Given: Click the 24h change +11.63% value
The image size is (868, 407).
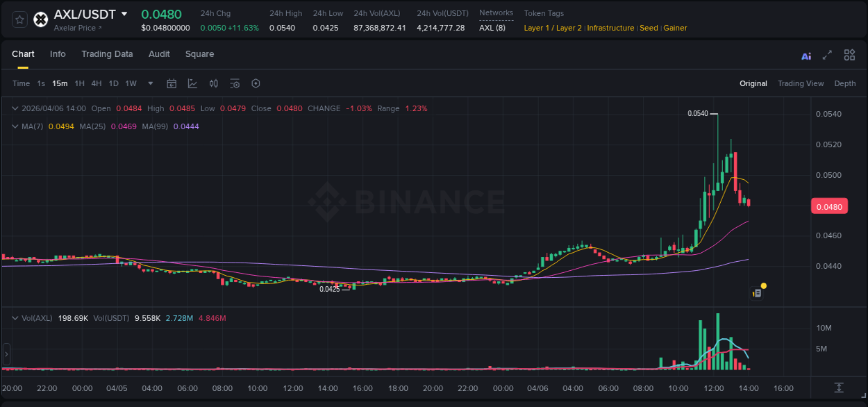Looking at the screenshot, I should [244, 28].
